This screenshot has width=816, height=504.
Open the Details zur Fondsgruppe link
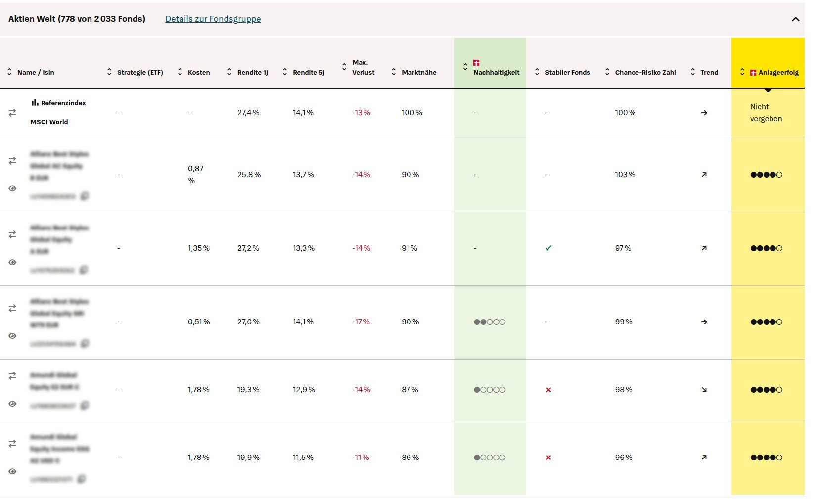(213, 19)
